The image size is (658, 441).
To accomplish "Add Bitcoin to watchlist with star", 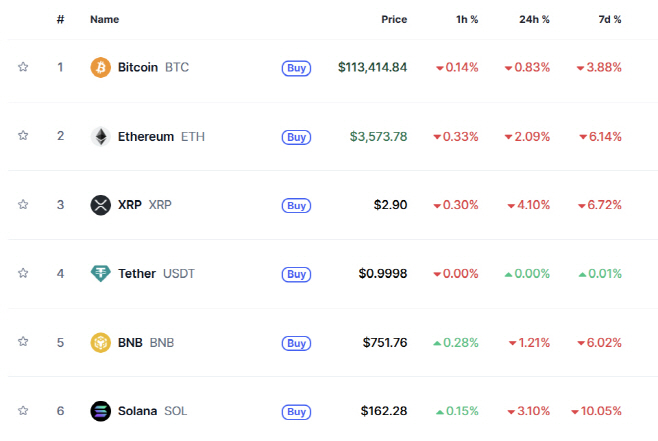I will click(23, 67).
